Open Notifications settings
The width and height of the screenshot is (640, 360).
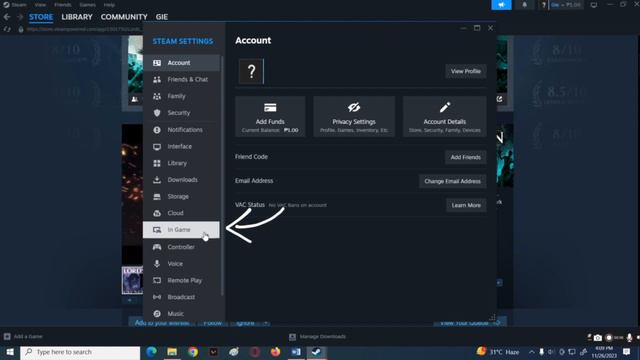181,130
